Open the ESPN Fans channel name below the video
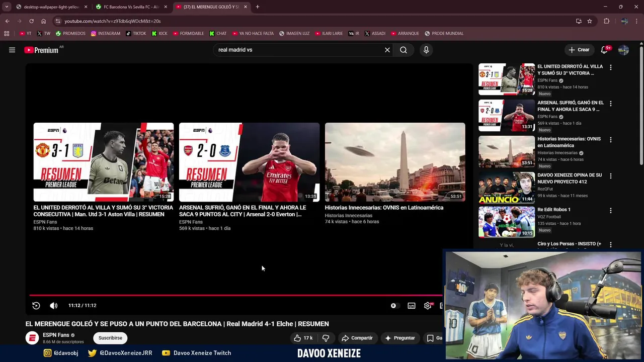The image size is (644, 362). (x=56, y=335)
